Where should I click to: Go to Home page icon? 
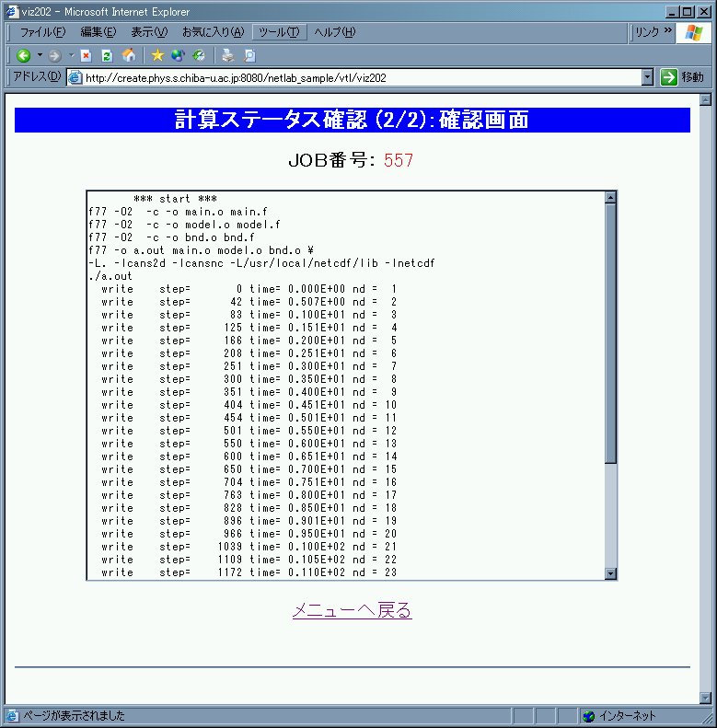129,55
